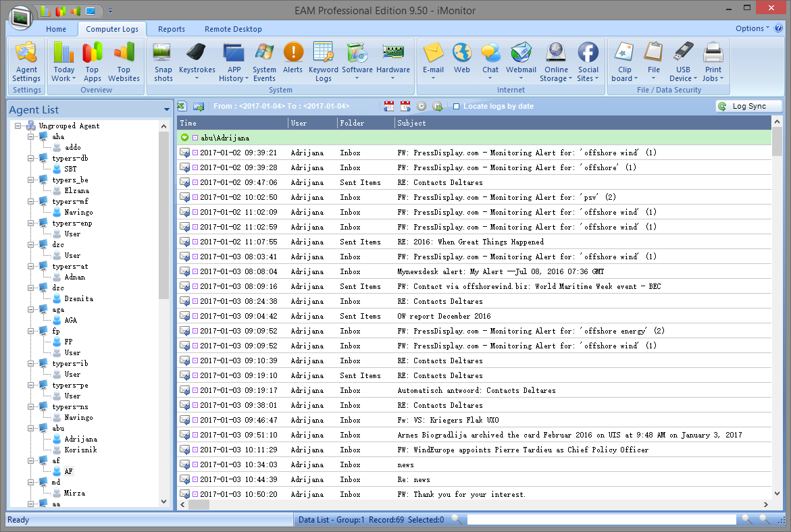791x532 pixels.
Task: Switch to the Remote Desktop tab
Action: (233, 29)
